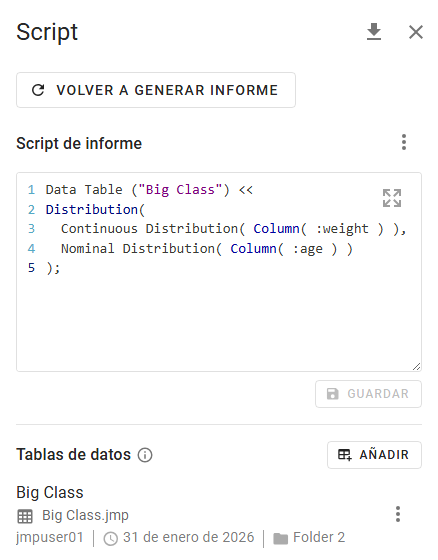Click the empty area in the script editor

click(x=219, y=321)
